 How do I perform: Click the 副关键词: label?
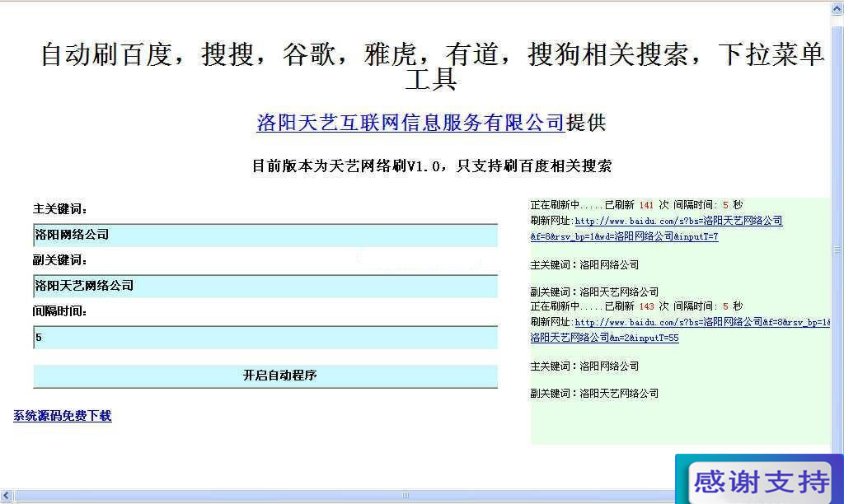tap(59, 260)
